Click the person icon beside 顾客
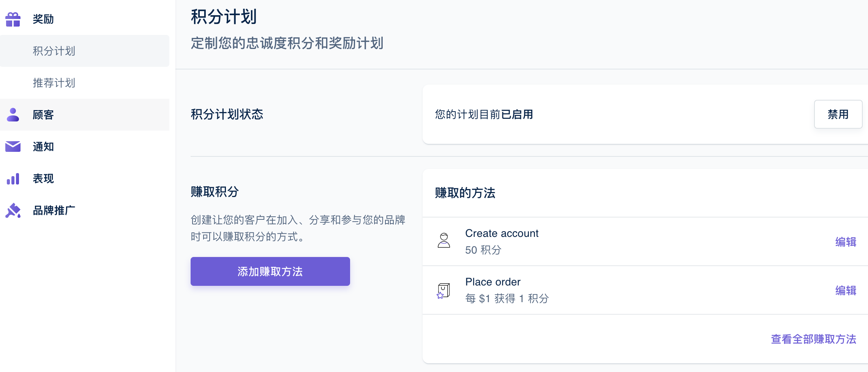The height and width of the screenshot is (372, 868). click(x=13, y=115)
